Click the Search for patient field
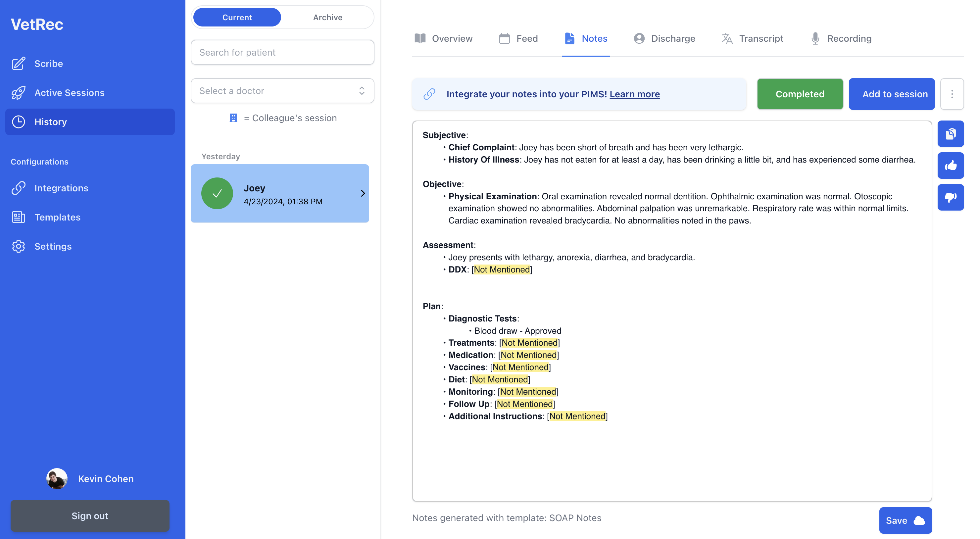The image size is (980, 539). tap(282, 53)
